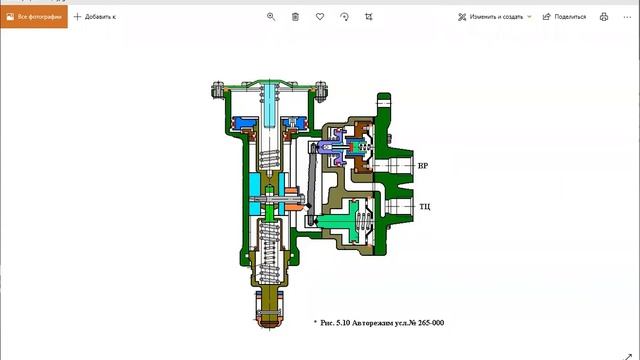Click the picture icon in Все фотографии
This screenshot has width=640, height=360.
(10, 17)
